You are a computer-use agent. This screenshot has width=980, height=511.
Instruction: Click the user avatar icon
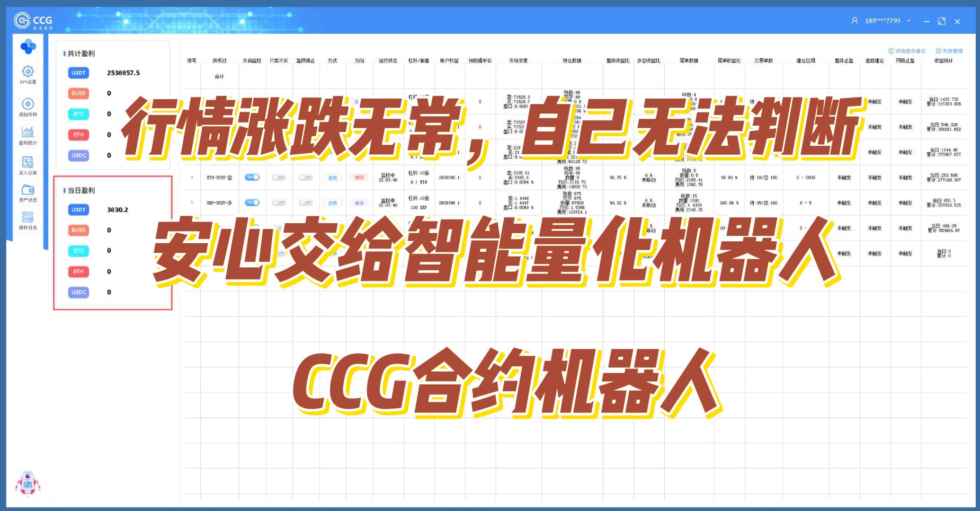(x=855, y=21)
